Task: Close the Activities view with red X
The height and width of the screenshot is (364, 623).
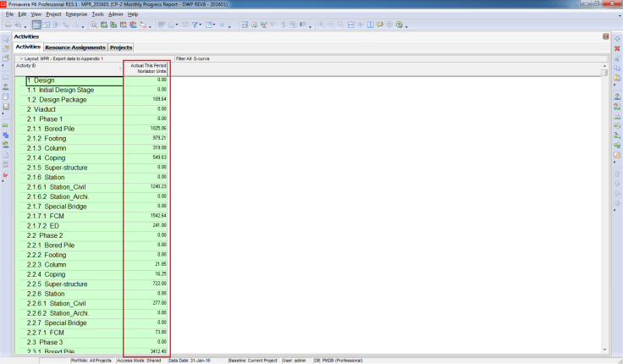Action: (605, 36)
